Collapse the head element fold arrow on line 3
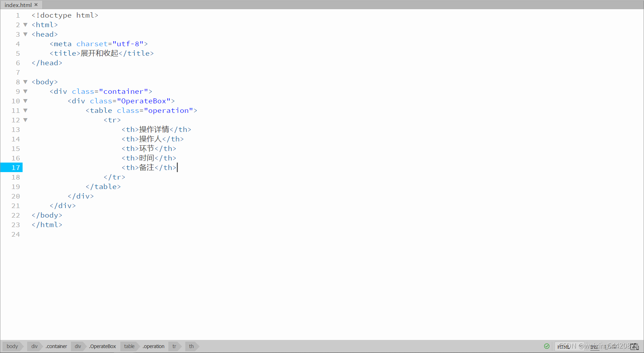 (x=25, y=34)
